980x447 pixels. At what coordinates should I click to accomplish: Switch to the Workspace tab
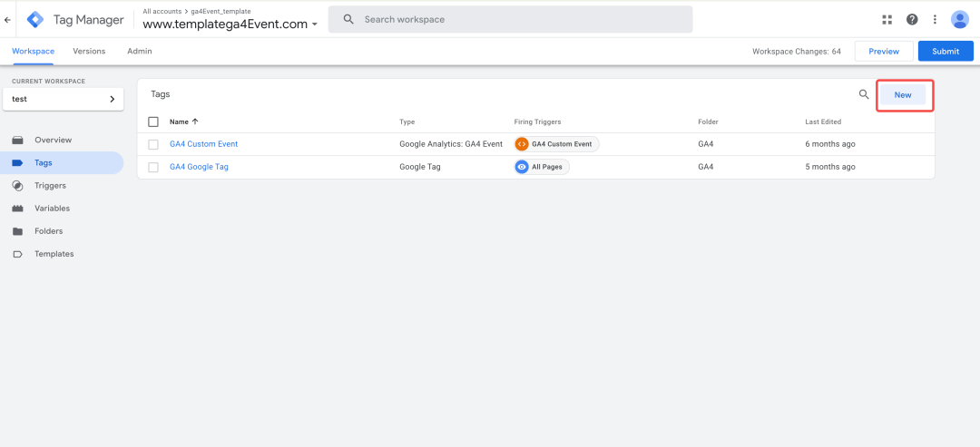(x=34, y=51)
